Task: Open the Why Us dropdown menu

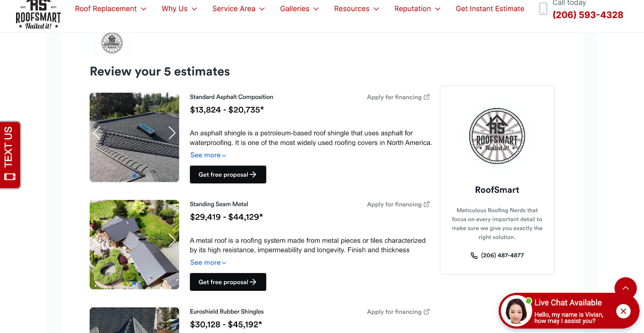Action: (179, 9)
